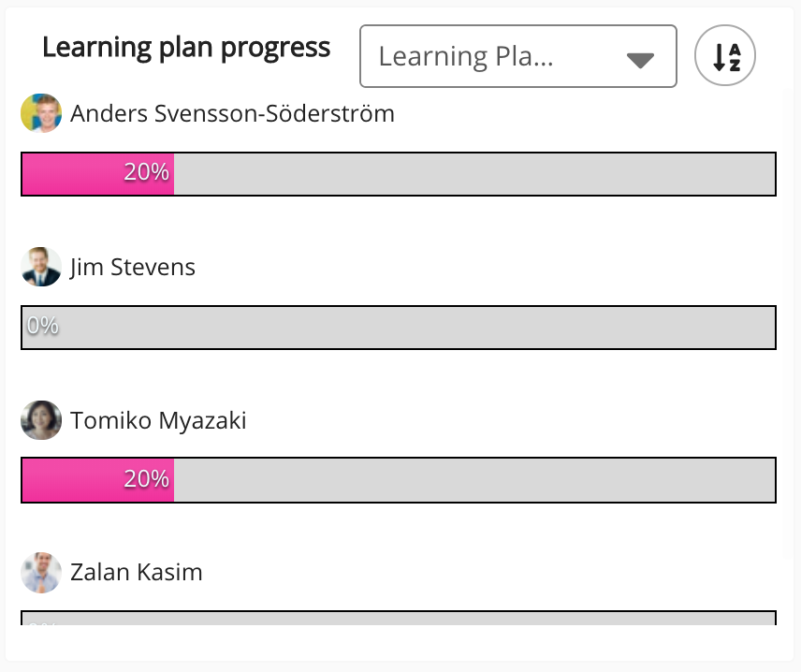
Task: Click the 20% label in Tomiko's progress bar
Action: tap(146, 479)
